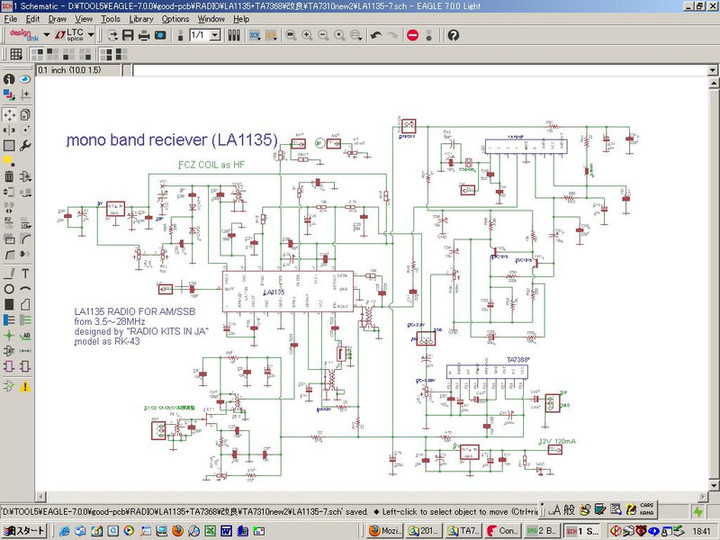Select the Move tool in left palette
Viewport: 720px width, 540px height.
pos(9,114)
